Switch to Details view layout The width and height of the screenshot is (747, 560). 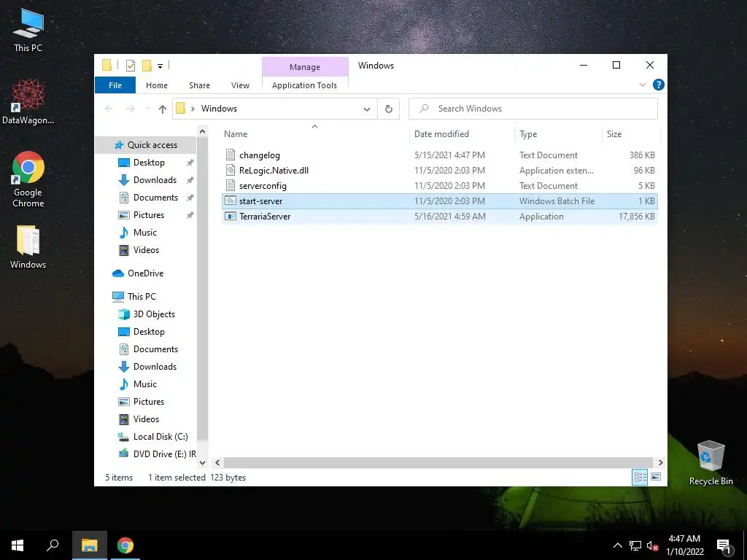pyautogui.click(x=640, y=477)
